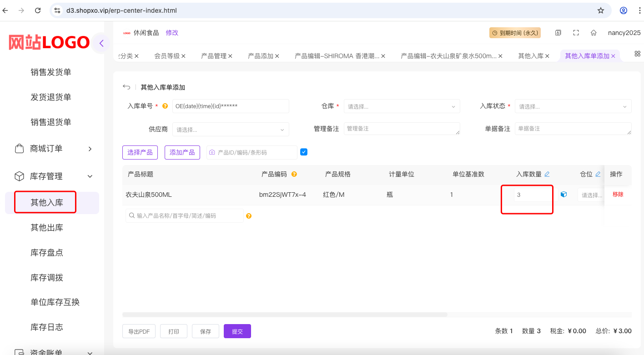The height and width of the screenshot is (355, 644).
Task: Close the 产品添加 tab
Action: click(x=277, y=56)
